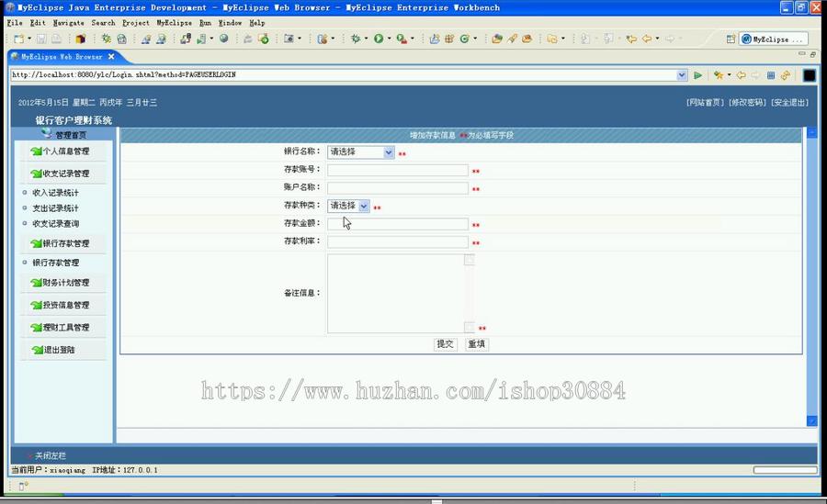Expand the URL address history dropdown
Image resolution: width=827 pixels, height=504 pixels.
(682, 75)
